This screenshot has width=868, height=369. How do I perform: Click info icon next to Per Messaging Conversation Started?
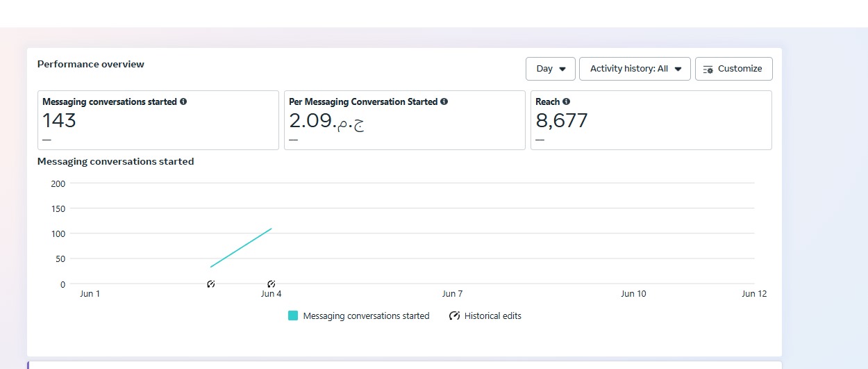pos(444,101)
